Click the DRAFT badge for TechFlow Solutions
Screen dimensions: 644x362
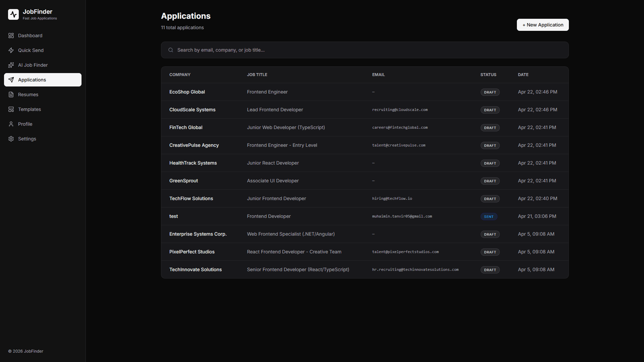490,199
